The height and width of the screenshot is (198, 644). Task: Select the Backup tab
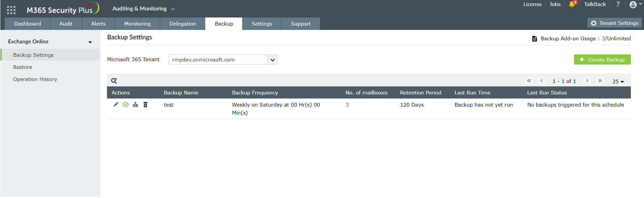click(x=224, y=24)
